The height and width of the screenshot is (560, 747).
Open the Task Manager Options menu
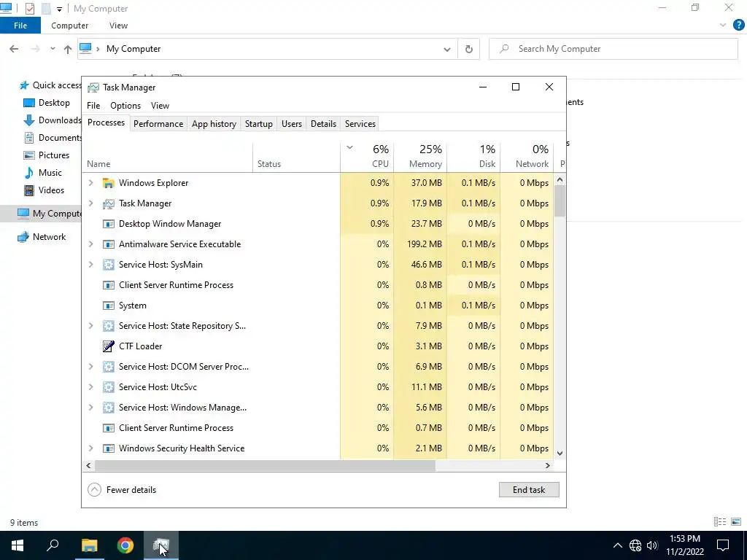click(125, 106)
